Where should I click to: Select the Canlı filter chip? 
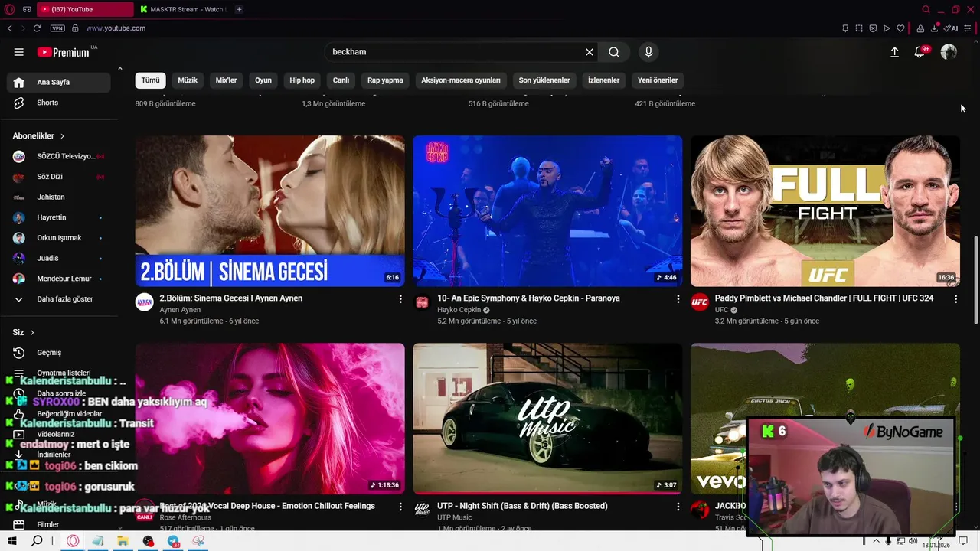[x=341, y=80]
